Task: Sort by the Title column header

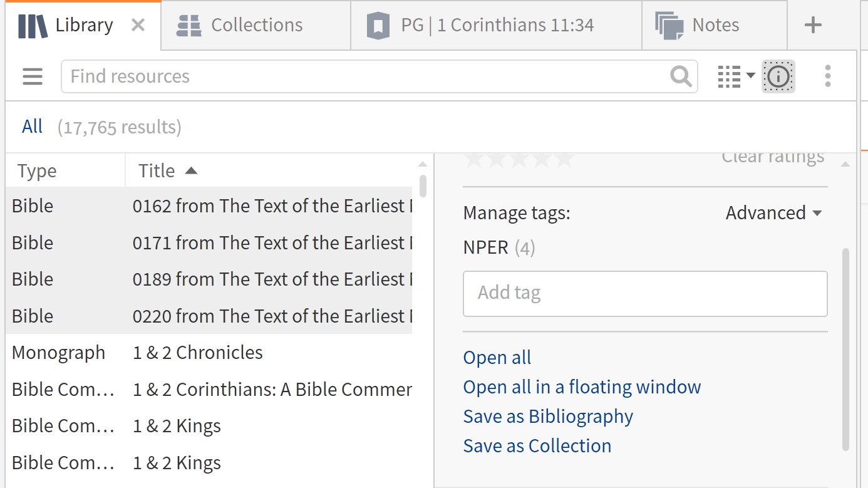Action: tap(157, 171)
